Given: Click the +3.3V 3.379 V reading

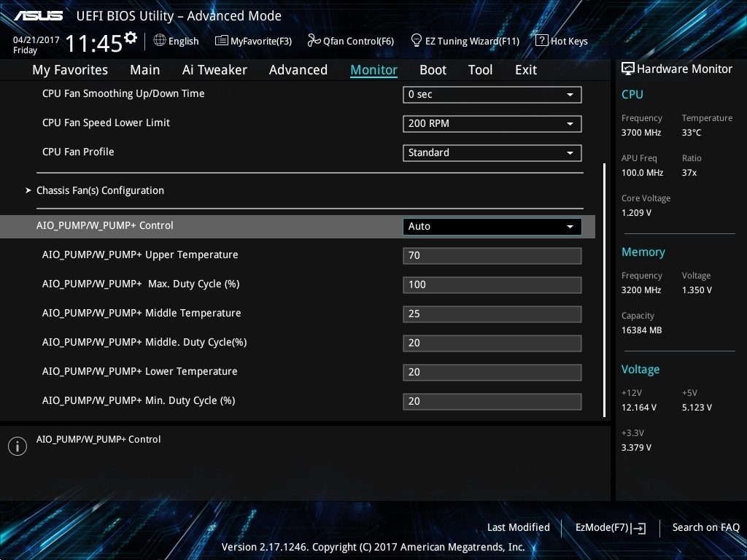Looking at the screenshot, I should 636,448.
